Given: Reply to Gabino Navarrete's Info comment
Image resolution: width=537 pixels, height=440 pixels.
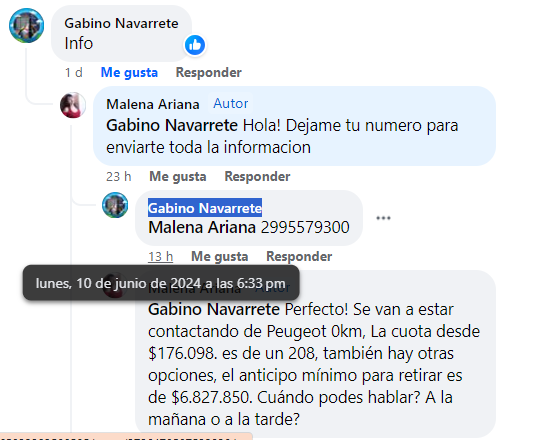Looking at the screenshot, I should coord(209,73).
